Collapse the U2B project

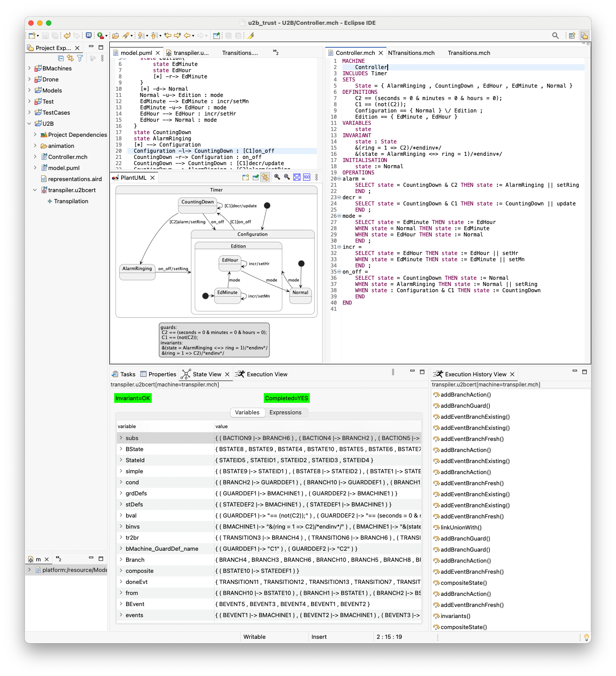pos(30,124)
